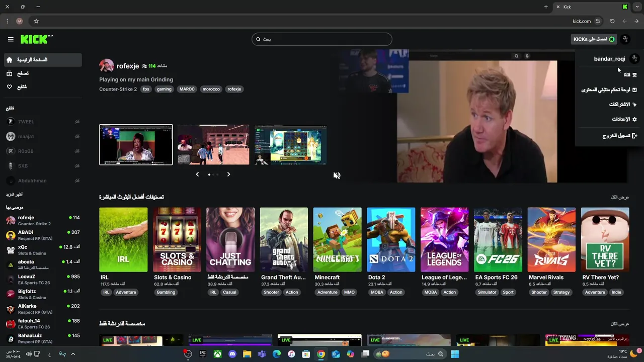644x362 pixels.
Task: Select the slots featured stream thumbnail
Action: pyautogui.click(x=291, y=145)
